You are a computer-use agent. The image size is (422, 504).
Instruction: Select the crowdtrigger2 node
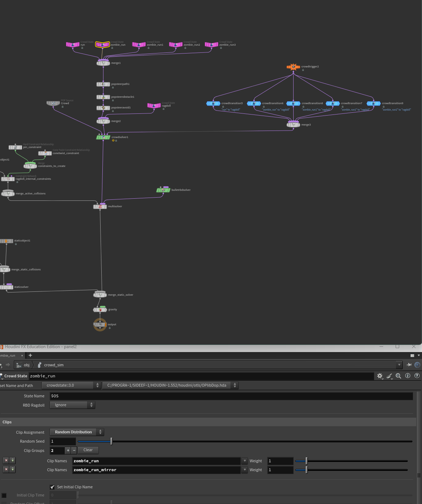293,67
